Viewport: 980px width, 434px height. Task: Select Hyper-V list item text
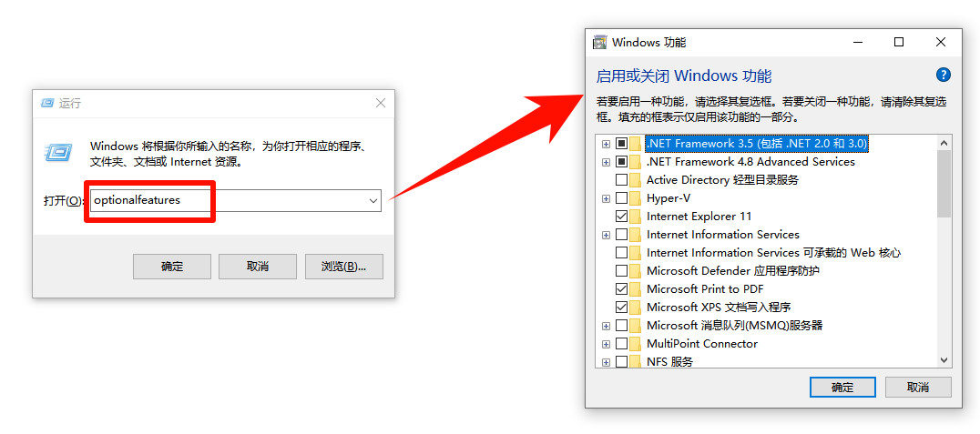click(x=669, y=198)
